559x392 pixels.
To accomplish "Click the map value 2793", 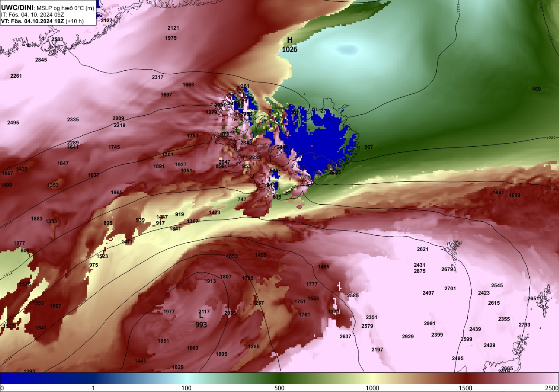I will coord(524,325).
